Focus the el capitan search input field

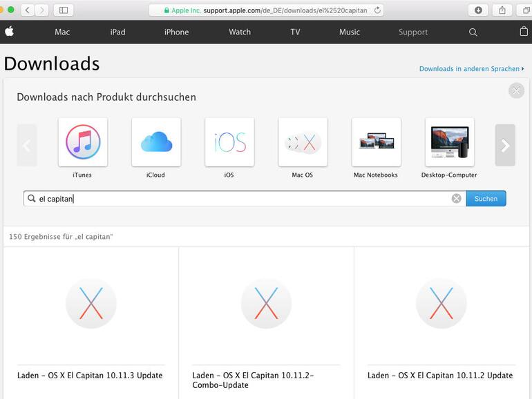click(245, 199)
